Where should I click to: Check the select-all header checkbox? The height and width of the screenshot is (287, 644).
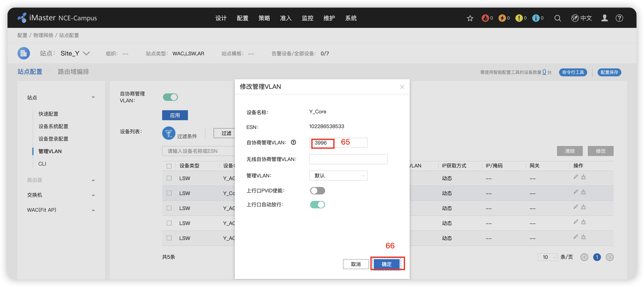[169, 166]
